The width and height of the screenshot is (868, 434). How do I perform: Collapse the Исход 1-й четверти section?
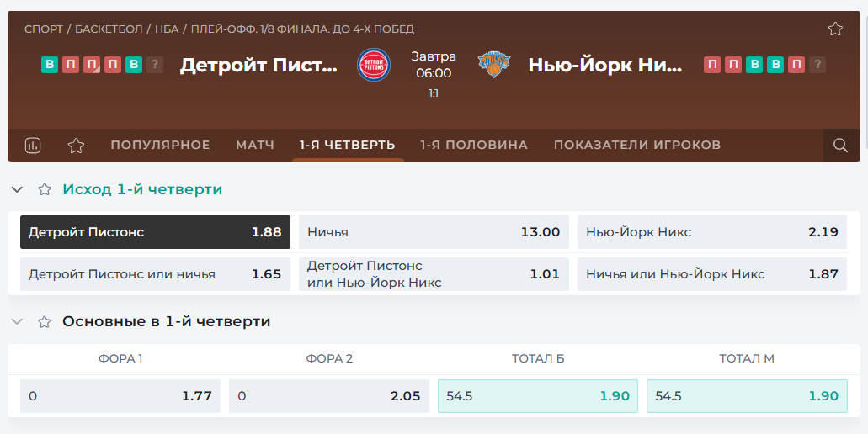click(17, 189)
